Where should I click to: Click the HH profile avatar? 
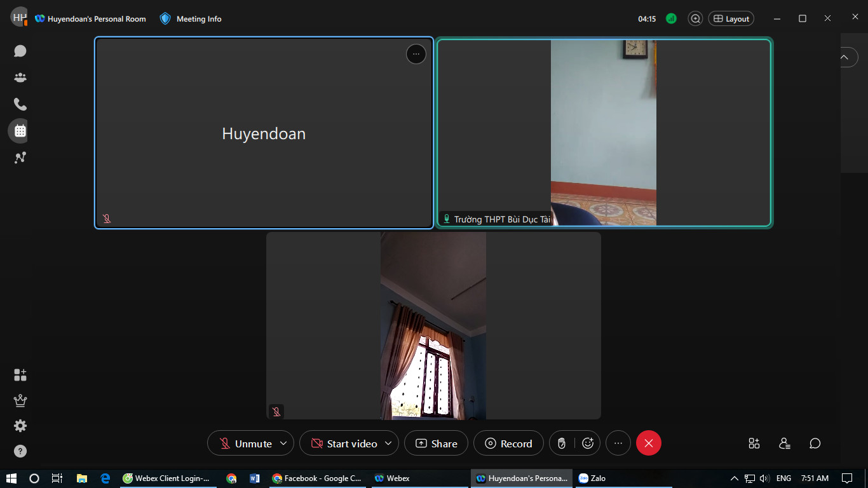[x=19, y=17]
